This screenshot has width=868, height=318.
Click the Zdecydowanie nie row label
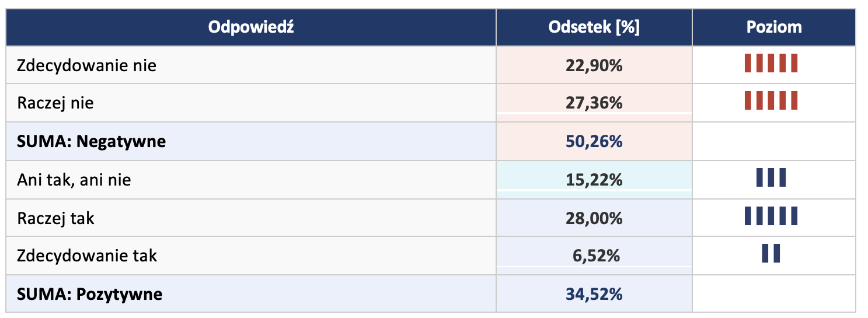pos(87,65)
